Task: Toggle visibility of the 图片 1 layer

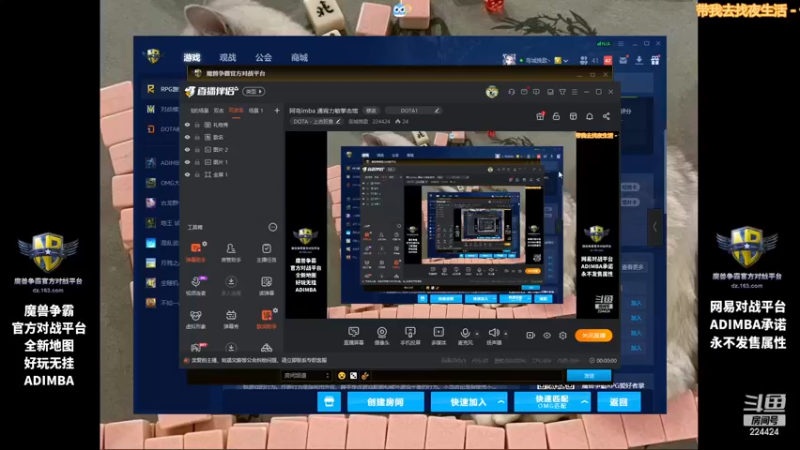Action: 187,162
